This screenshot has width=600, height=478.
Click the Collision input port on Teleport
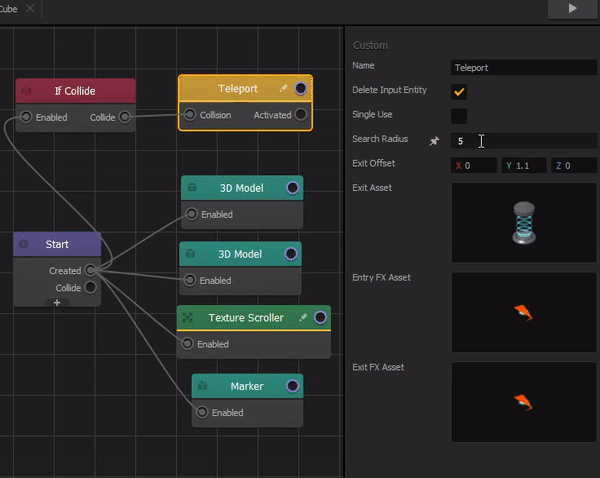(190, 114)
